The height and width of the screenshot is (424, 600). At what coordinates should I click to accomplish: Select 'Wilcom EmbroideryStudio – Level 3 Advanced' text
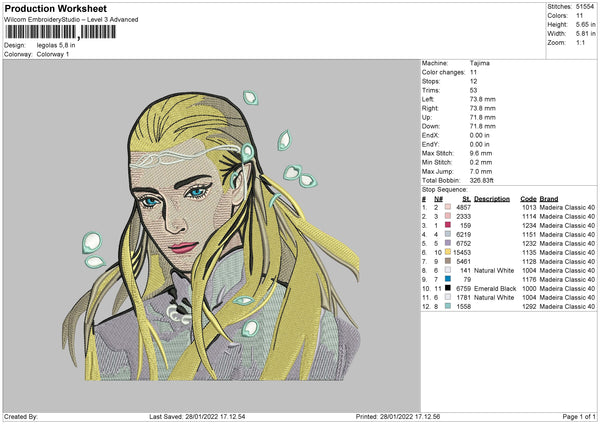pos(71,20)
